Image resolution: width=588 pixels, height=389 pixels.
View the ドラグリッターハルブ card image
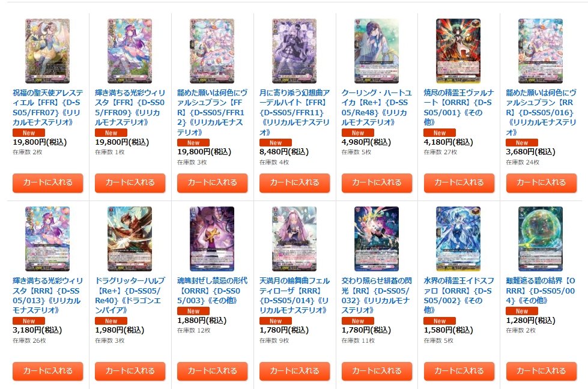coord(130,239)
